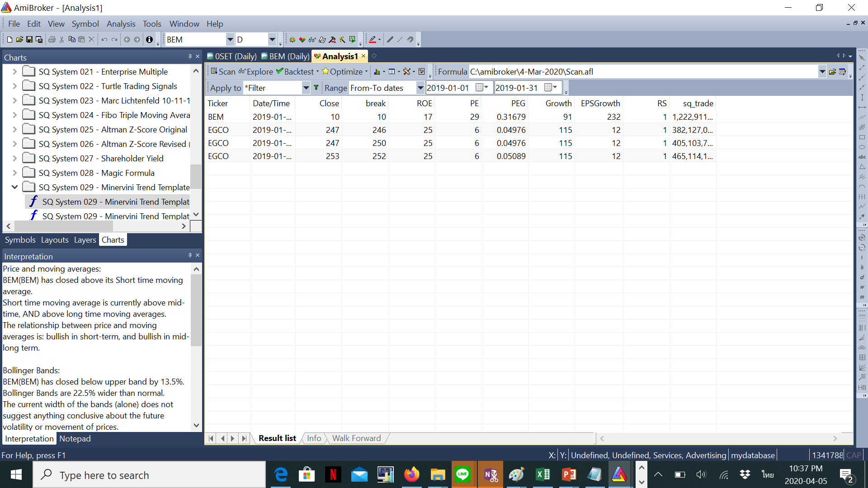Click the Save file icon in toolbar

click(29, 40)
